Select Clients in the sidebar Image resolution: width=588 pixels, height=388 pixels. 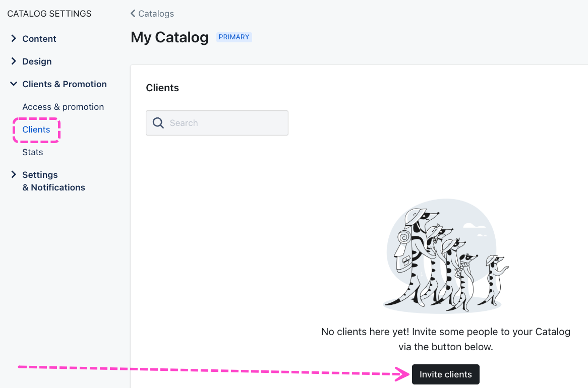[36, 130]
